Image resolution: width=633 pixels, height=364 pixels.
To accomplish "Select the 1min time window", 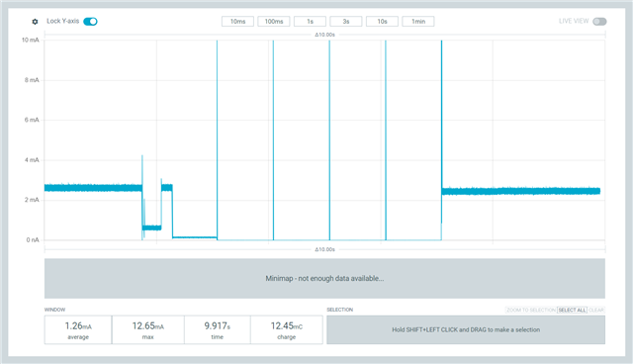I will coord(418,22).
